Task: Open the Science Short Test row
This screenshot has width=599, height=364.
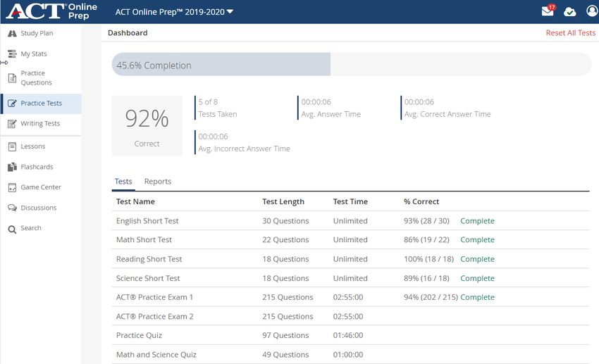Action: (x=350, y=278)
